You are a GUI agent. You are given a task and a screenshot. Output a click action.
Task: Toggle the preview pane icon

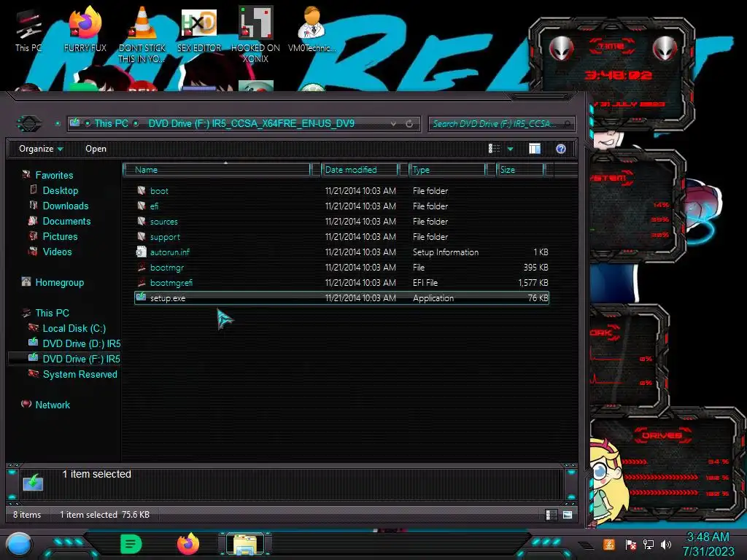535,149
